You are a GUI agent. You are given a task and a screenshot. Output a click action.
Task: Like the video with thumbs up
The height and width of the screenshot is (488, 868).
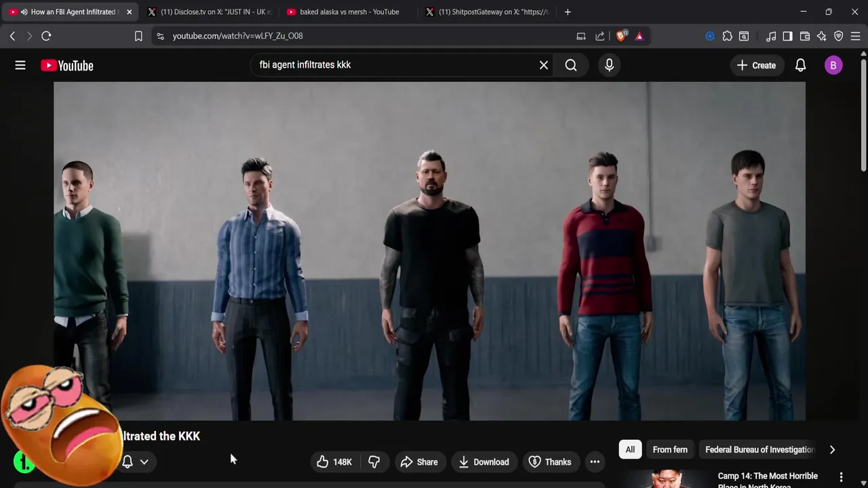point(334,462)
